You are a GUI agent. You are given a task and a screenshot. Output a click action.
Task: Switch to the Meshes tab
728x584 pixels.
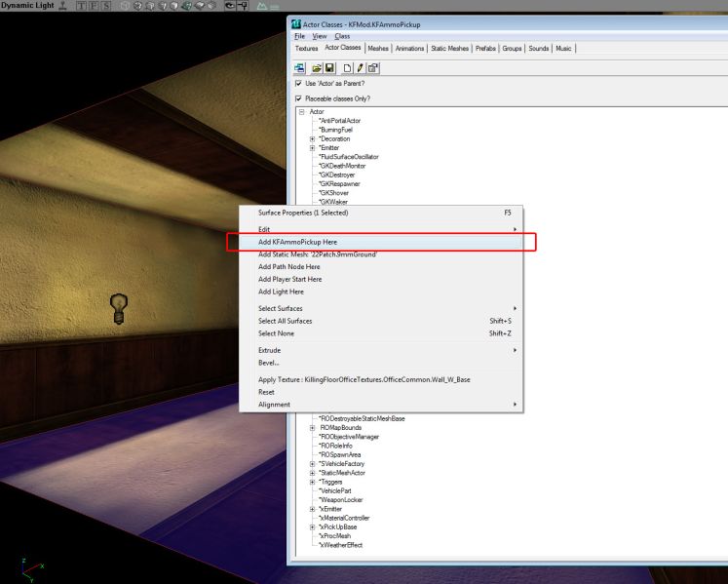click(378, 49)
